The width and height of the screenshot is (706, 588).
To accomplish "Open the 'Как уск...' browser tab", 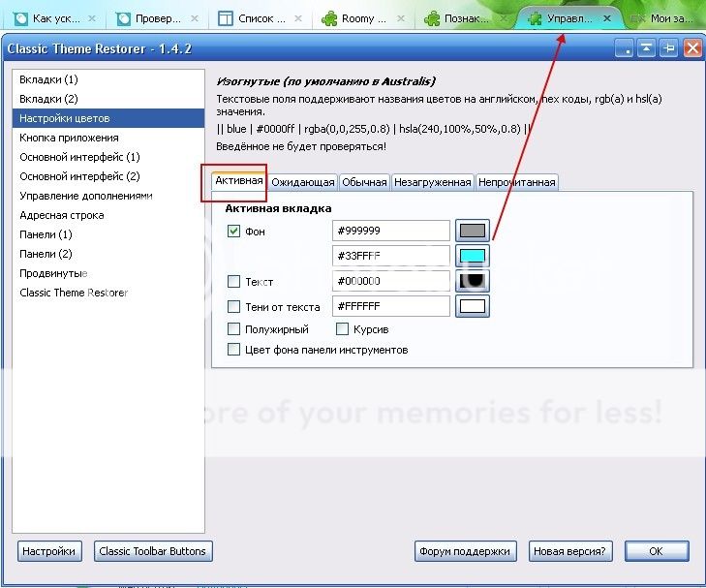I will pos(55,18).
